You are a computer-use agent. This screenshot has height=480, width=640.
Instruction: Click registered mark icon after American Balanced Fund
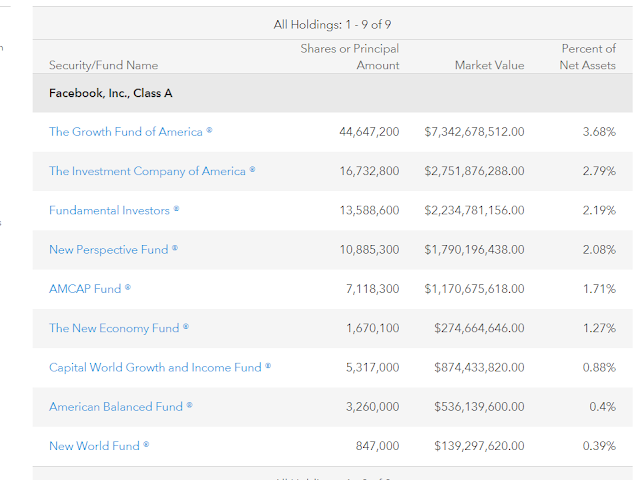189,405
